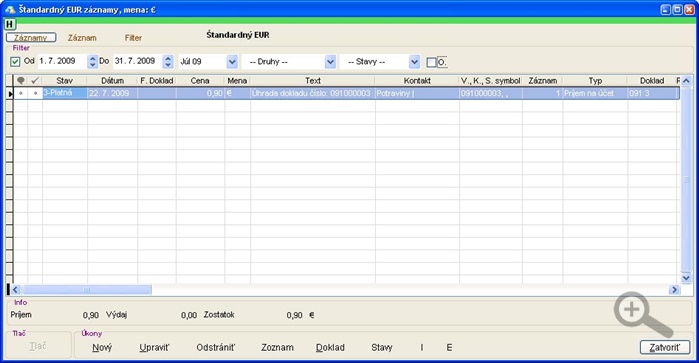
Task: Click the Stav column header
Action: (65, 81)
